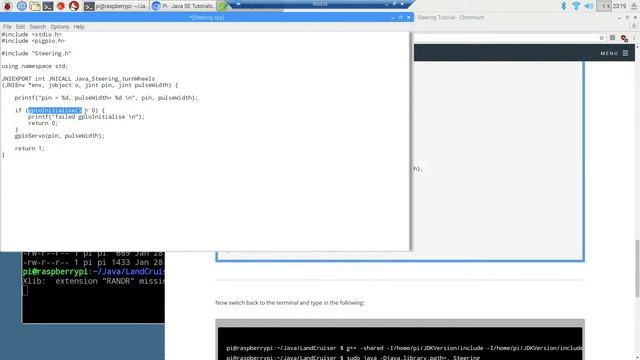Image resolution: width=640 pixels, height=360 pixels.
Task: Open the Raspberry Pi applications menu
Action: coord(7,6)
